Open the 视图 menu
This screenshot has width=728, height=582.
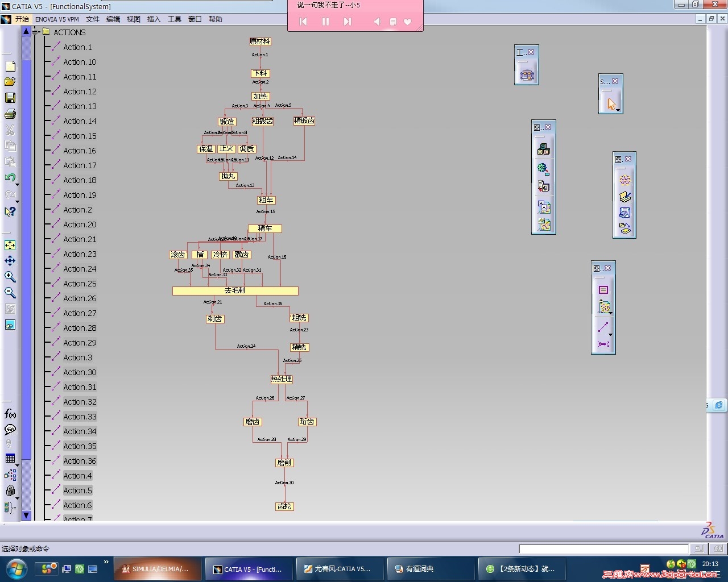134,19
